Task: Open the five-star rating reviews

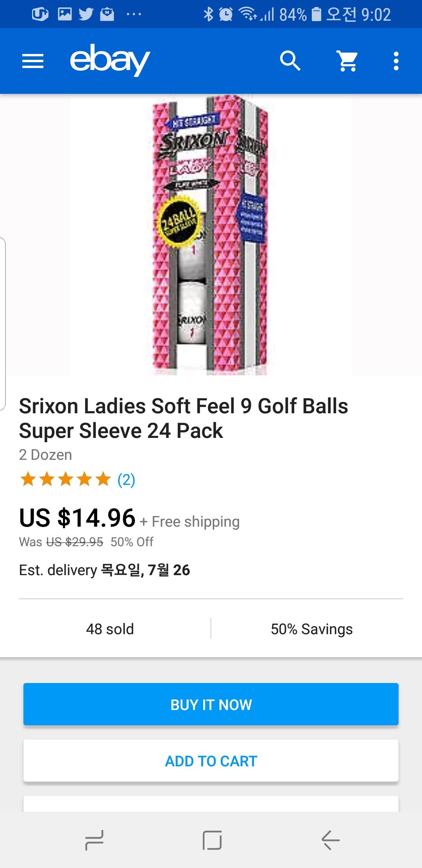Action: coord(65,479)
